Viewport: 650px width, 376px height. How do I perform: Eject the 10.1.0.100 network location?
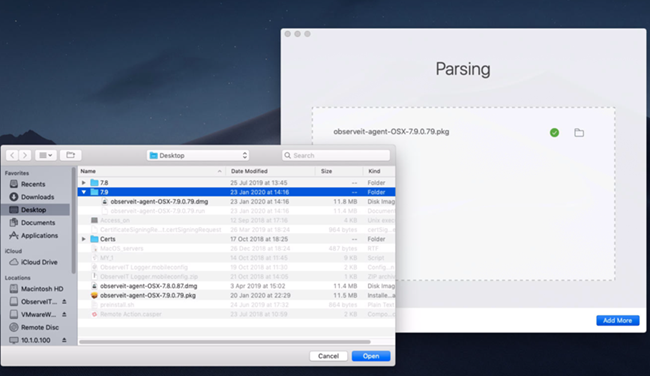[64, 340]
